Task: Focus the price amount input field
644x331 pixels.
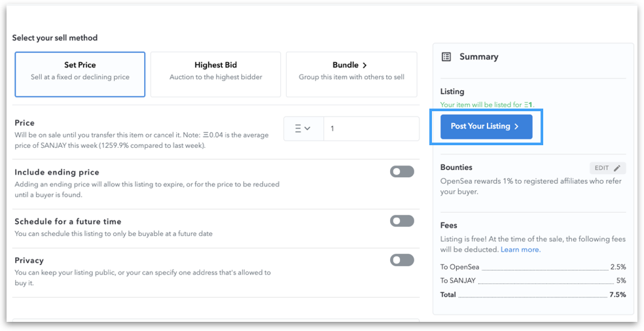Action: click(371, 129)
